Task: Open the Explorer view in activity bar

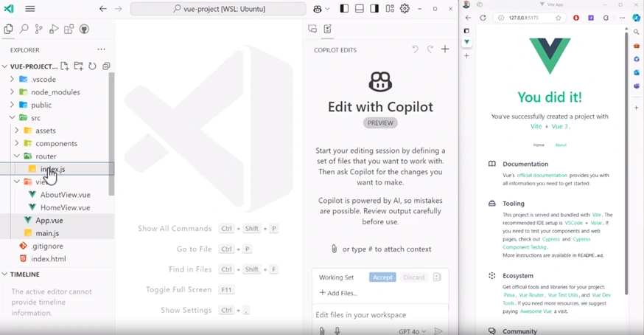Action: [x=8, y=29]
